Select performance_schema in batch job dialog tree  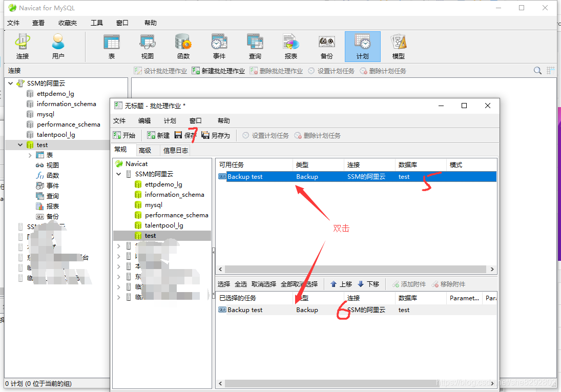(176, 215)
